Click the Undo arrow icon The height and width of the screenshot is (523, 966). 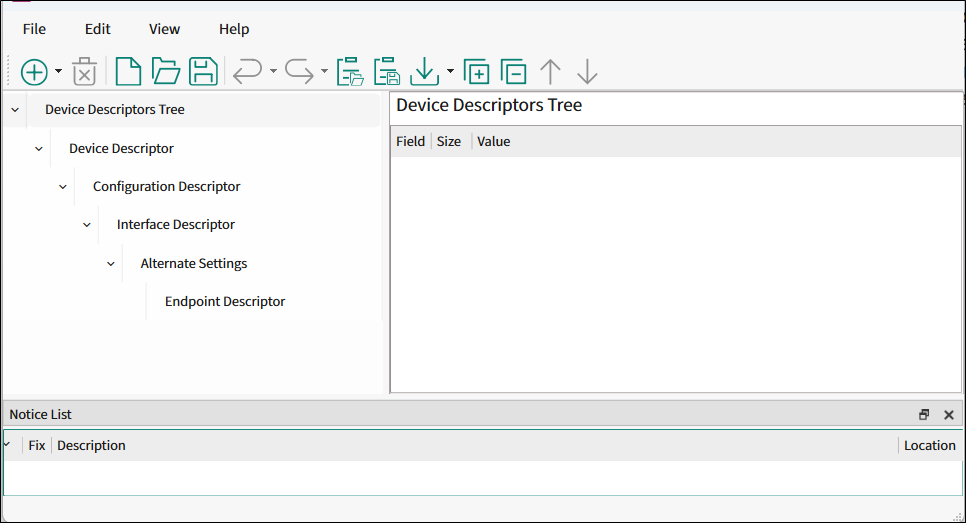coord(248,71)
